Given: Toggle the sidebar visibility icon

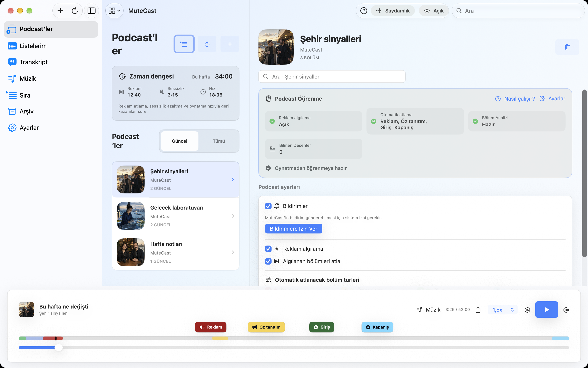Looking at the screenshot, I should point(92,11).
